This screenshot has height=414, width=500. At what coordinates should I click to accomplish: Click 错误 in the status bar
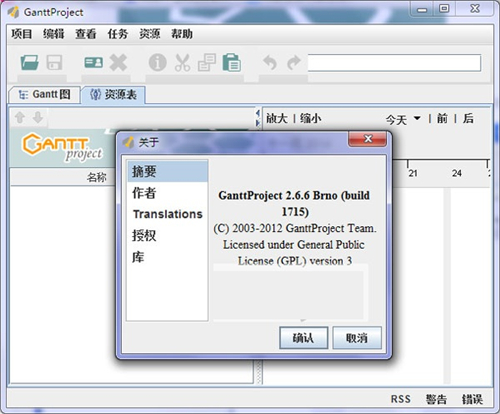click(472, 399)
